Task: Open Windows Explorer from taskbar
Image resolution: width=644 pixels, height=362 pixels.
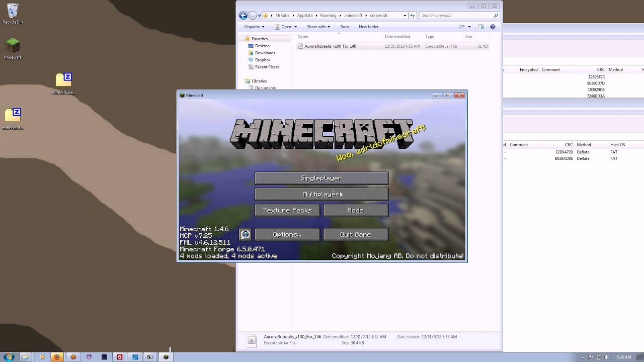Action: (26, 357)
